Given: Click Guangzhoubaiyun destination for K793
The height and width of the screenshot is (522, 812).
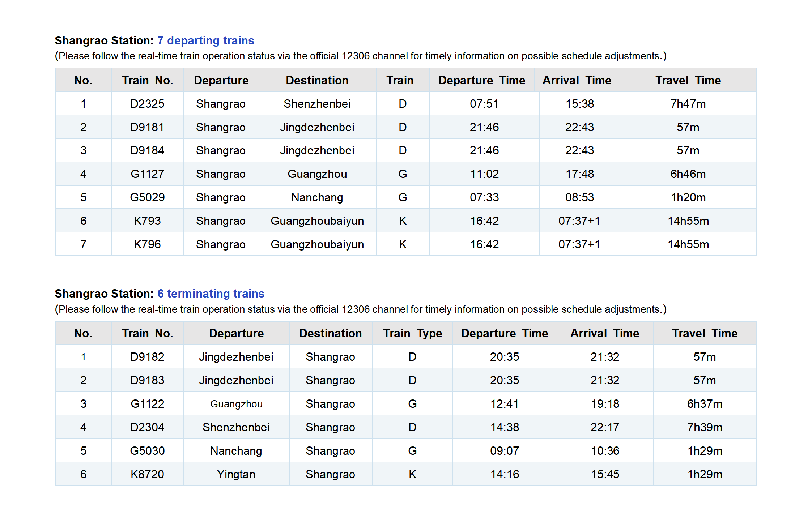Looking at the screenshot, I should (x=317, y=221).
